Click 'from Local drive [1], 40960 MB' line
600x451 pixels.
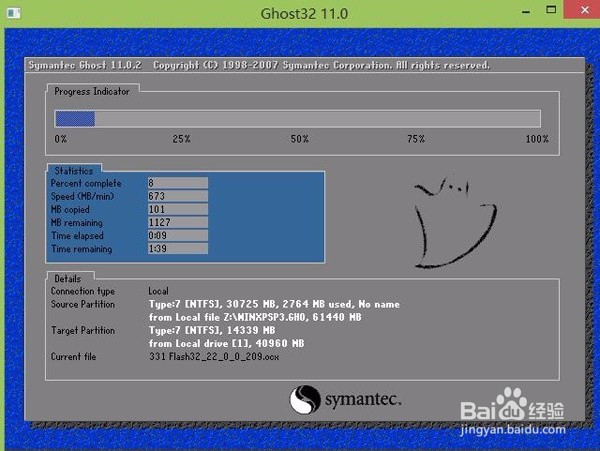pos(227,343)
